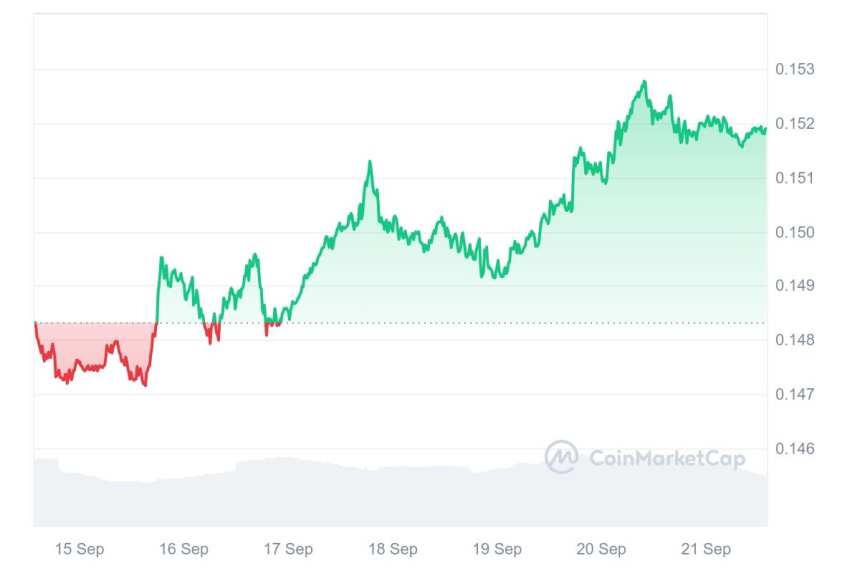Image resolution: width=860 pixels, height=573 pixels.
Task: Click the 0.148 price axis label
Action: click(x=795, y=340)
